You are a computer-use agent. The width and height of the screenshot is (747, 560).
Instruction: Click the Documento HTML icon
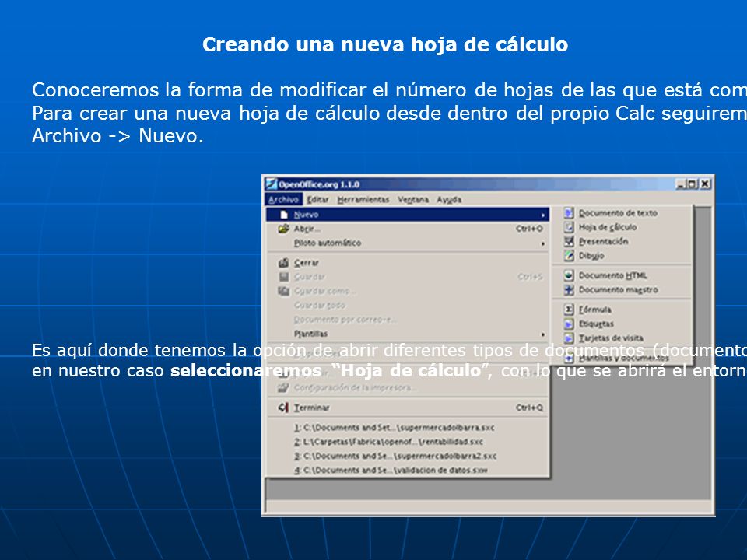tap(569, 275)
